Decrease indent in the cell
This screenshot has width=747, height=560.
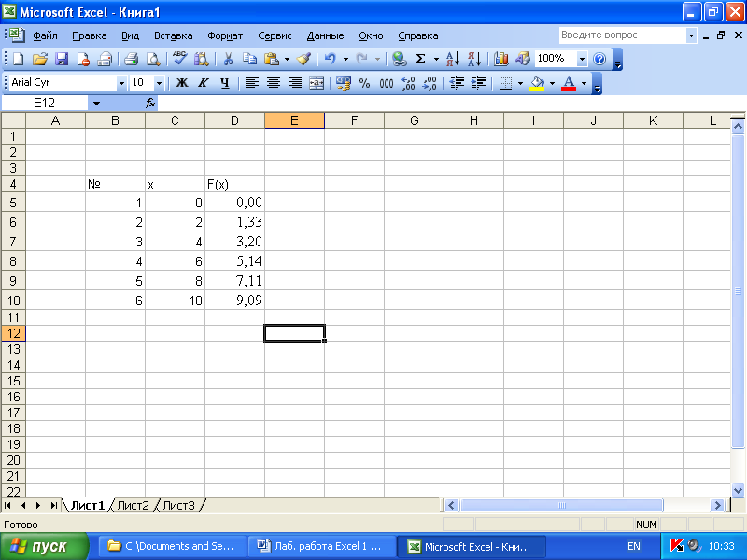click(x=457, y=83)
